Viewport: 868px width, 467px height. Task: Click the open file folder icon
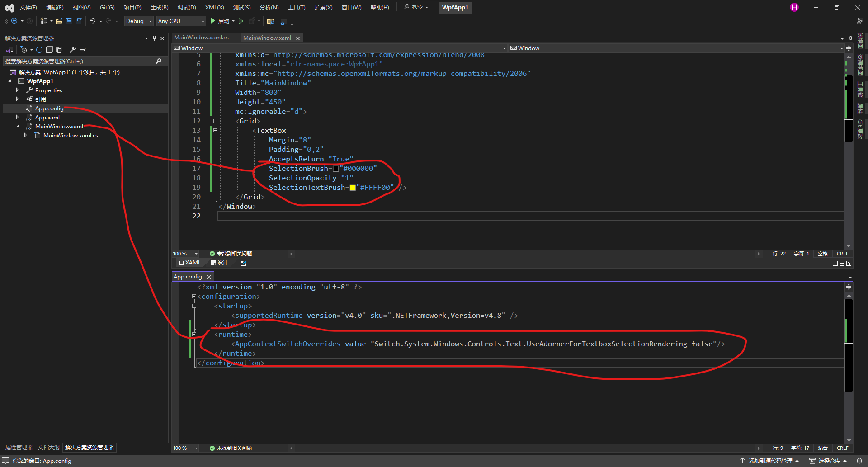pos(59,21)
